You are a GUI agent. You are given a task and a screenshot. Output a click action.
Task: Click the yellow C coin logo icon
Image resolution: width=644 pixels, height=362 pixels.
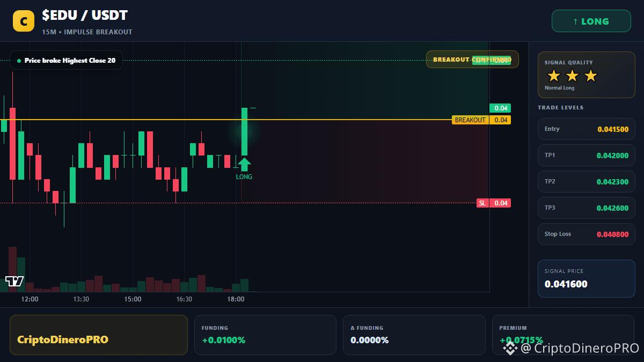click(24, 21)
